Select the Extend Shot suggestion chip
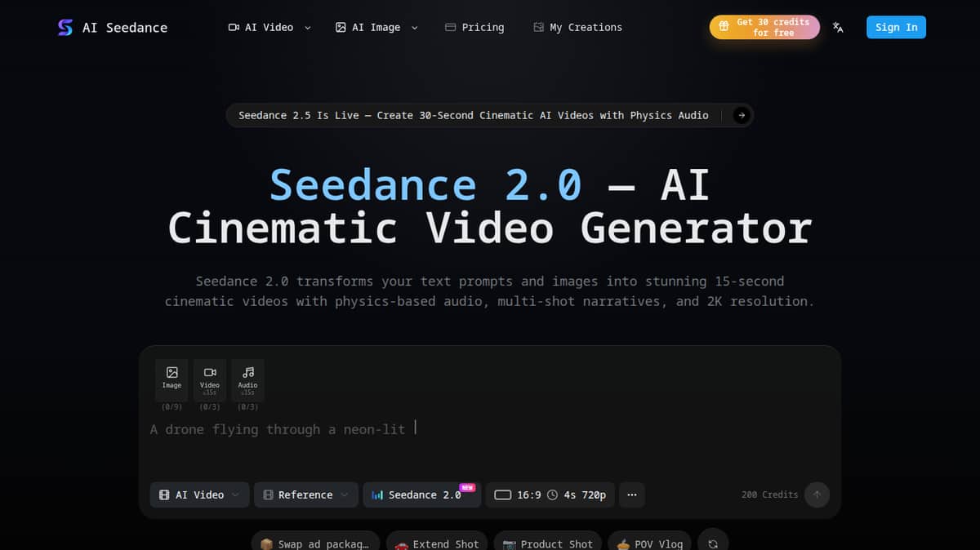980x550 pixels. click(x=437, y=543)
